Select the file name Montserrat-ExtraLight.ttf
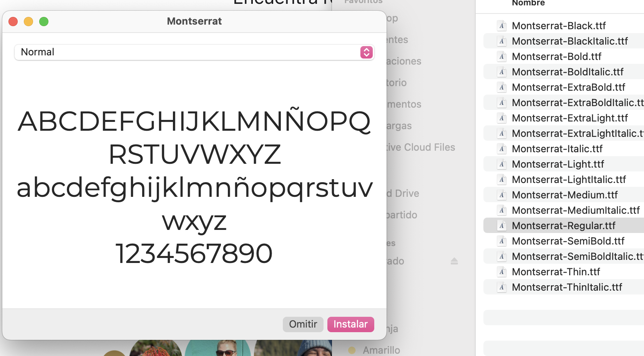Screen dimensions: 644x356 click(570, 118)
